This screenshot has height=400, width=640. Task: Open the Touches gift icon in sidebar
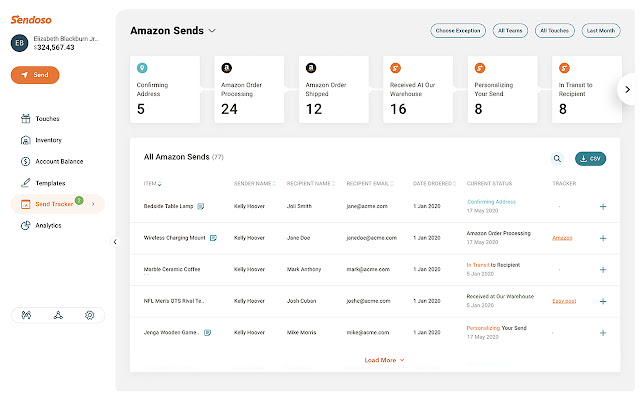click(24, 119)
